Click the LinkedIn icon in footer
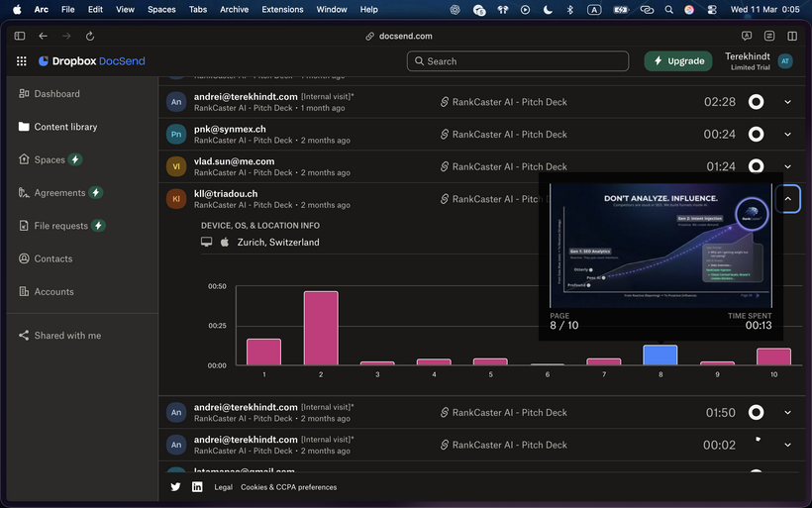The width and height of the screenshot is (812, 508). tap(197, 487)
